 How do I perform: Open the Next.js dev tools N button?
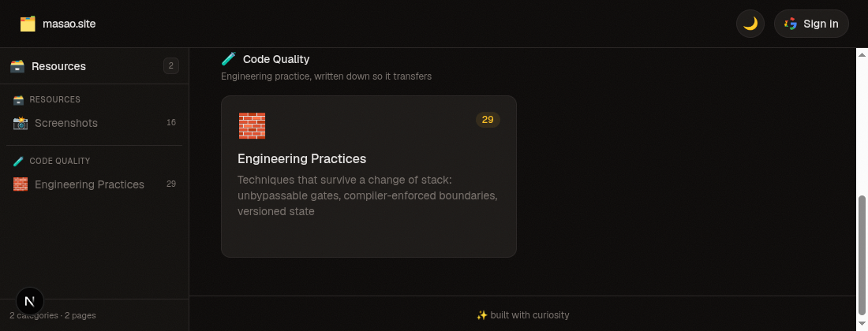(30, 301)
